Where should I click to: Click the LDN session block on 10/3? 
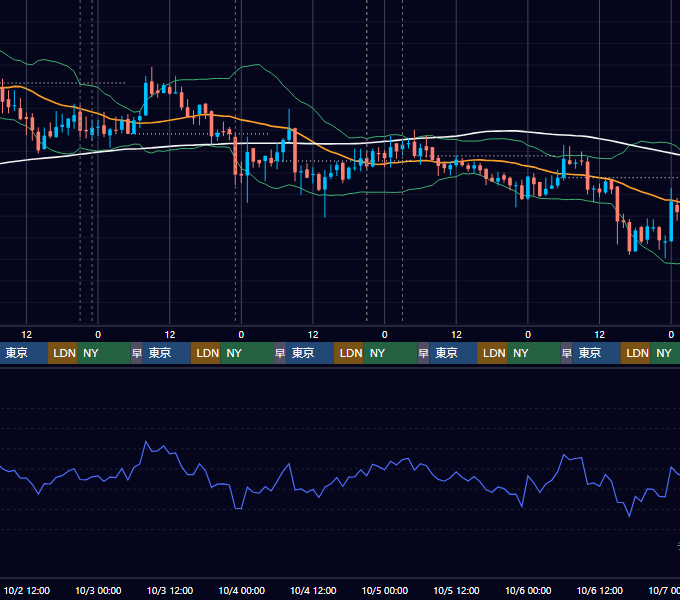click(x=206, y=353)
